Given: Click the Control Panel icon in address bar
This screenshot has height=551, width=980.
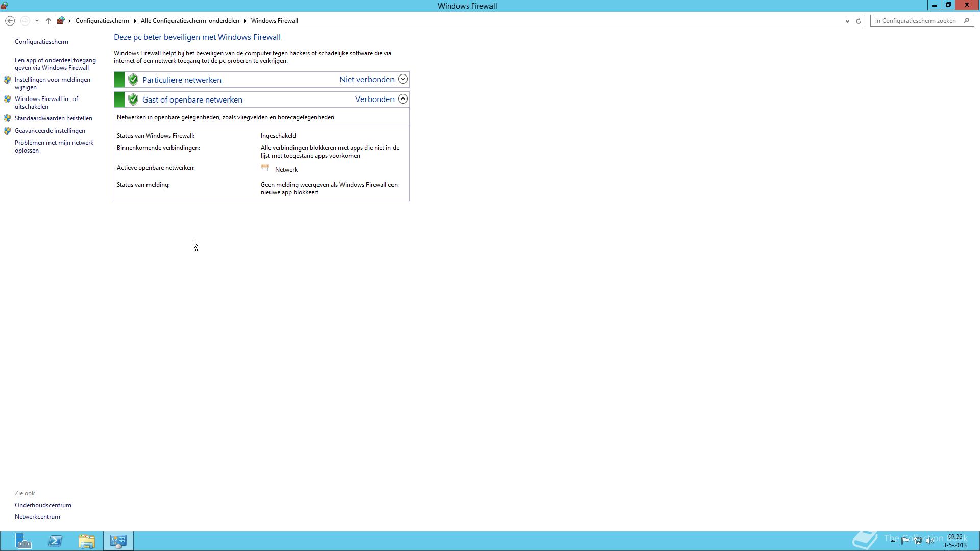Looking at the screenshot, I should (x=61, y=21).
